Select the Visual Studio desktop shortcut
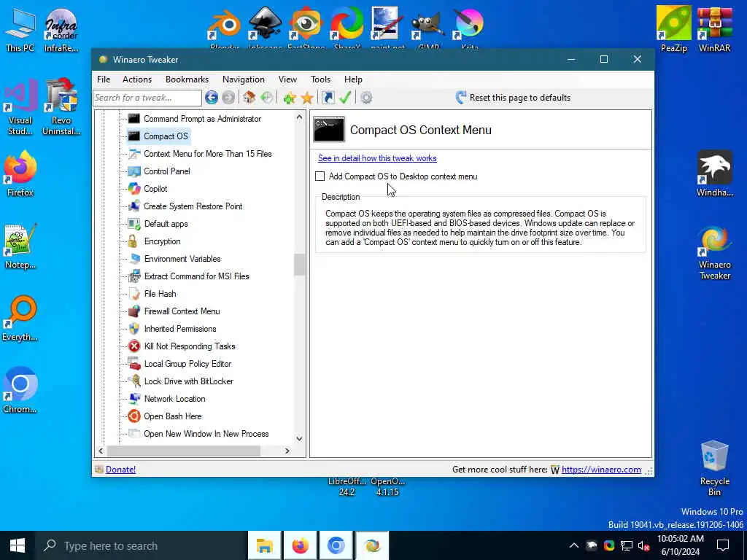The image size is (747, 560). click(x=20, y=107)
